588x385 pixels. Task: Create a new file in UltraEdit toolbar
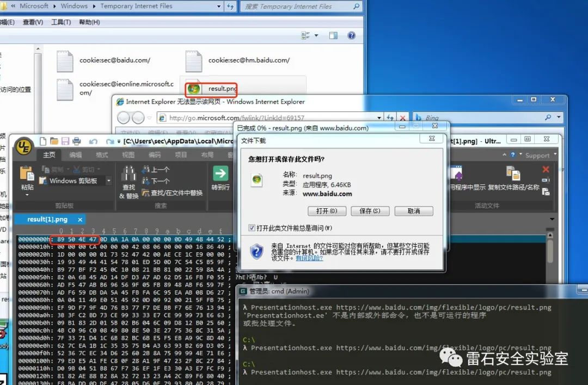click(x=43, y=141)
